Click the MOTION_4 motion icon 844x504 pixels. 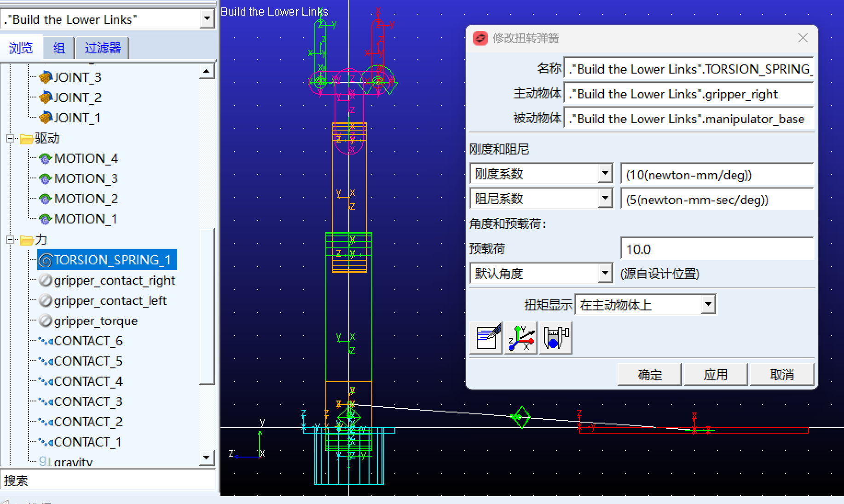pyautogui.click(x=45, y=159)
